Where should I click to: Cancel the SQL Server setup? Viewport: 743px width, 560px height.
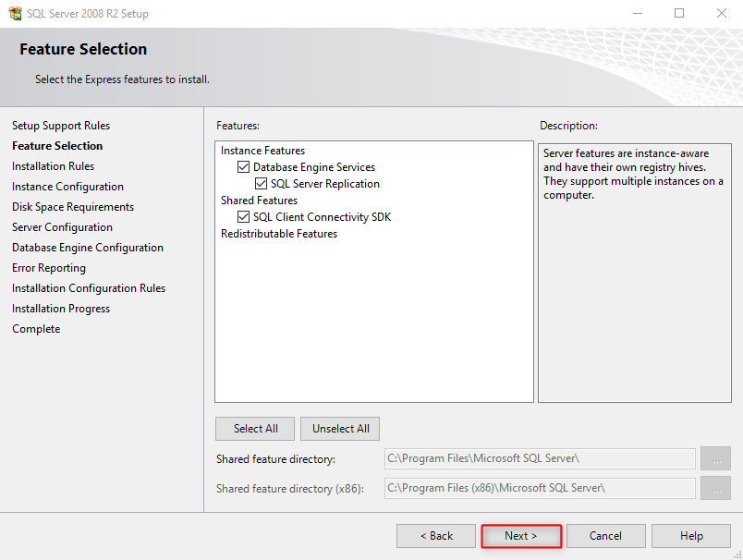pos(605,536)
